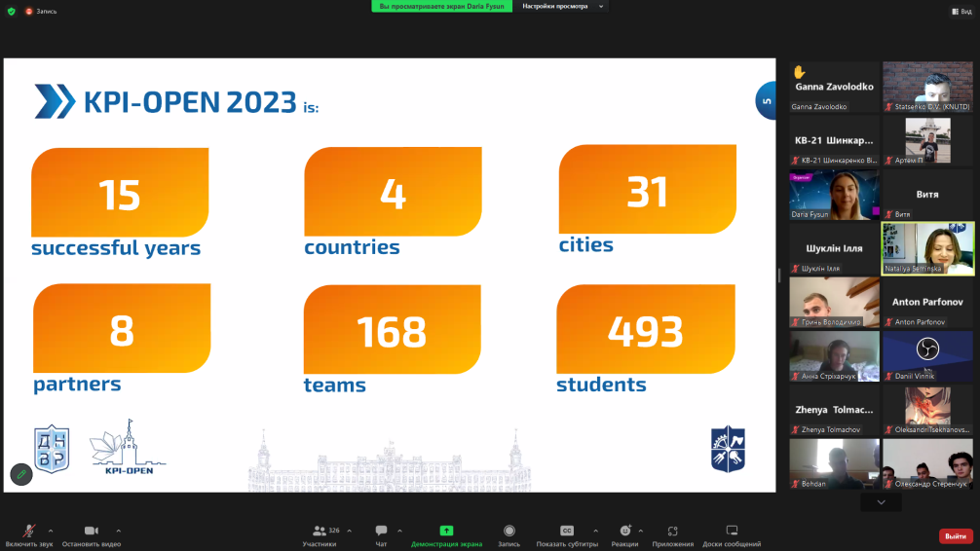Screen dimensions: 980x551
Task: Open Настройки просмотра view options dropdown
Action: (562, 6)
